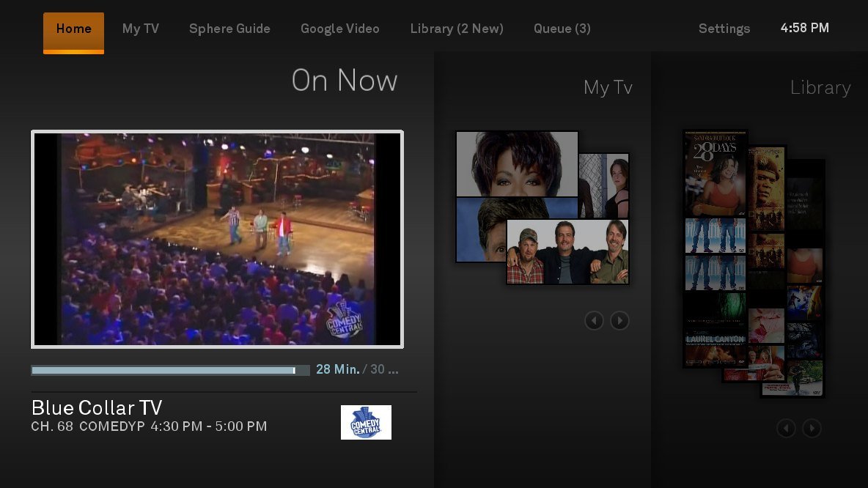This screenshot has width=868, height=488.
Task: Click the On Now heading
Action: [x=345, y=81]
